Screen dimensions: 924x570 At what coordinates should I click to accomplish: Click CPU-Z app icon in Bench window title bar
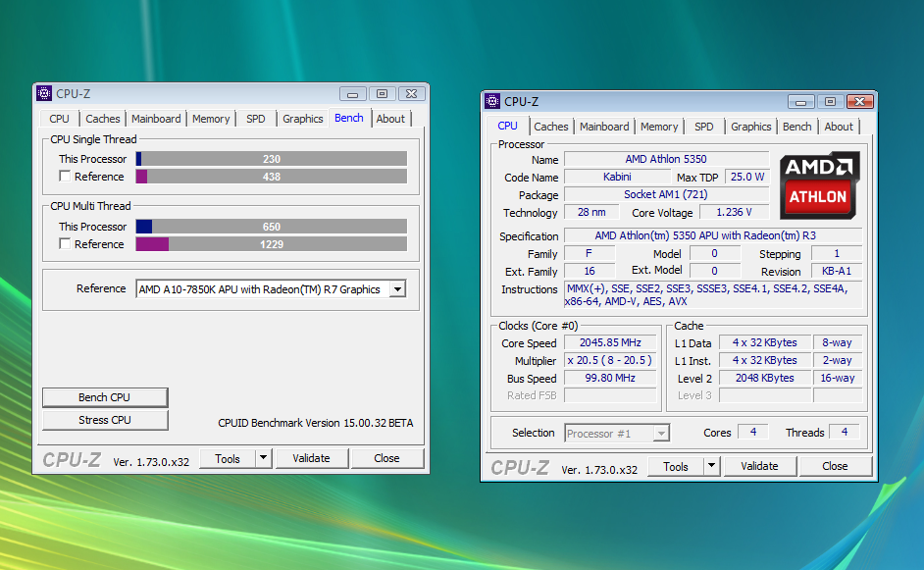(x=44, y=93)
